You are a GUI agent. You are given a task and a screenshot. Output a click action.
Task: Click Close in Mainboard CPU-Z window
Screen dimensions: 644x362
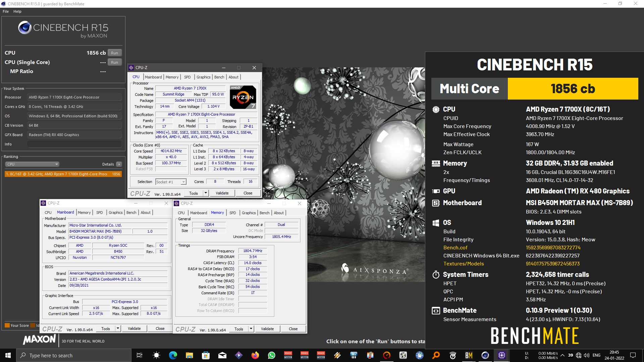160,329
